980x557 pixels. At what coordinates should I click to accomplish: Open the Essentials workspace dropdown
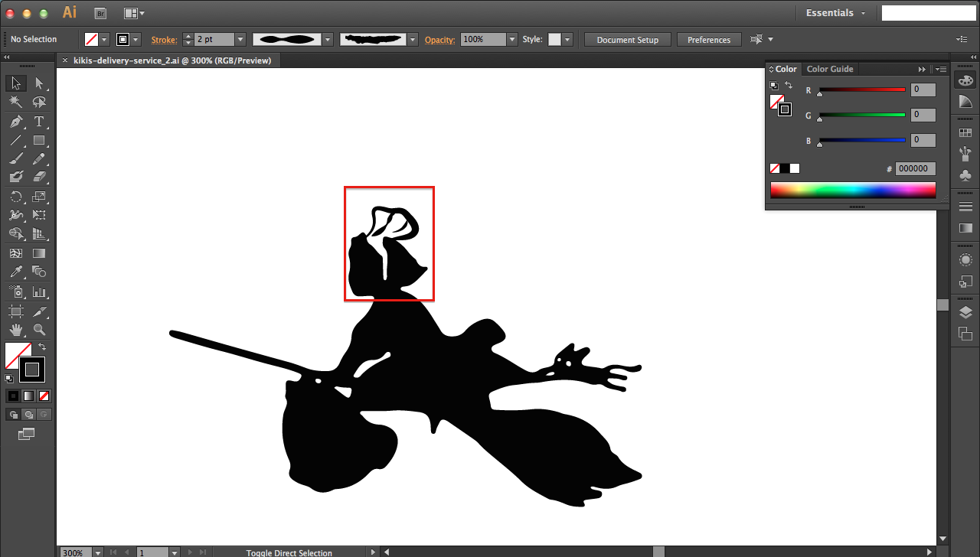[x=836, y=13]
